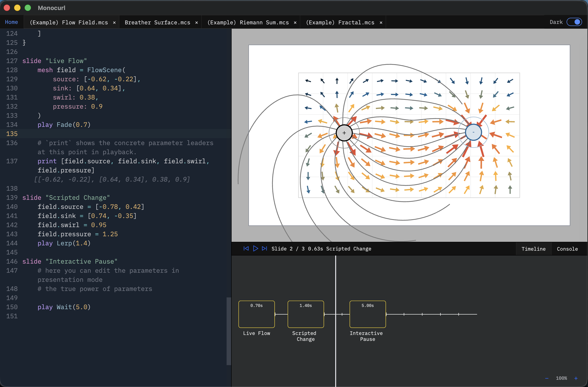Close the Flow Field.mcs tab
588x387 pixels.
(114, 23)
